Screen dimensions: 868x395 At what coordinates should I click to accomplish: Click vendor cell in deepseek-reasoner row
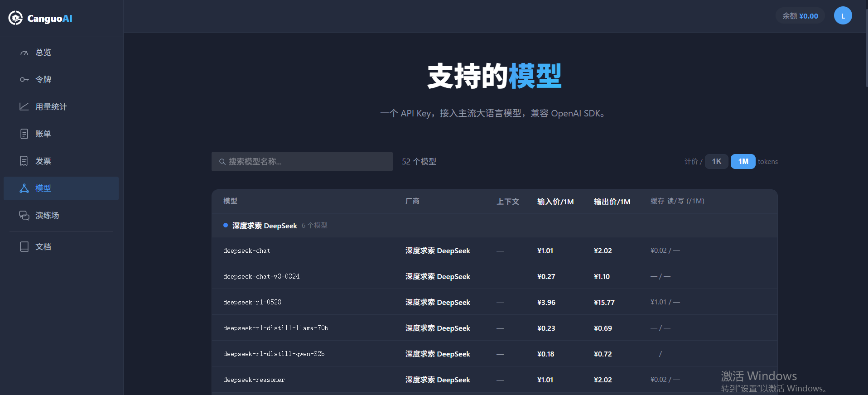438,380
